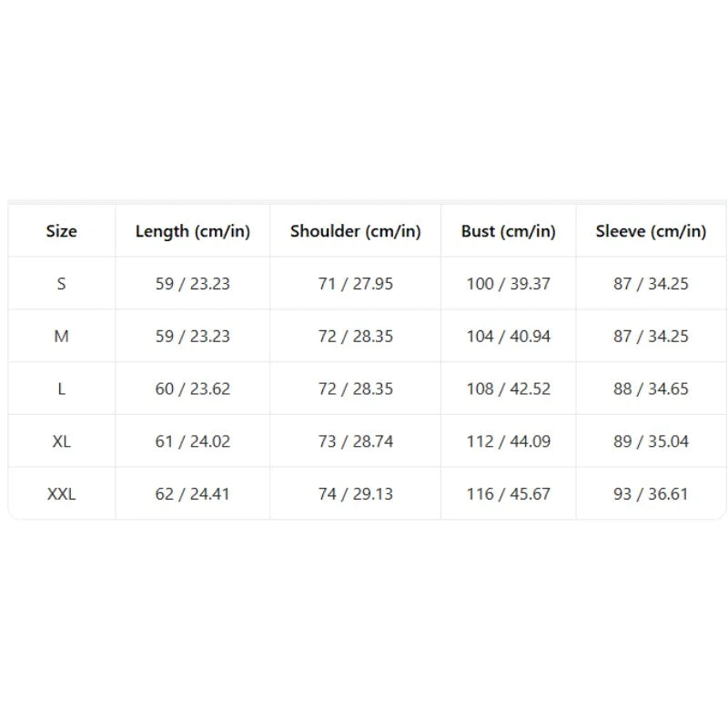Click the 71 / 27.95 shoulder cell
The width and height of the screenshot is (728, 728).
click(356, 283)
